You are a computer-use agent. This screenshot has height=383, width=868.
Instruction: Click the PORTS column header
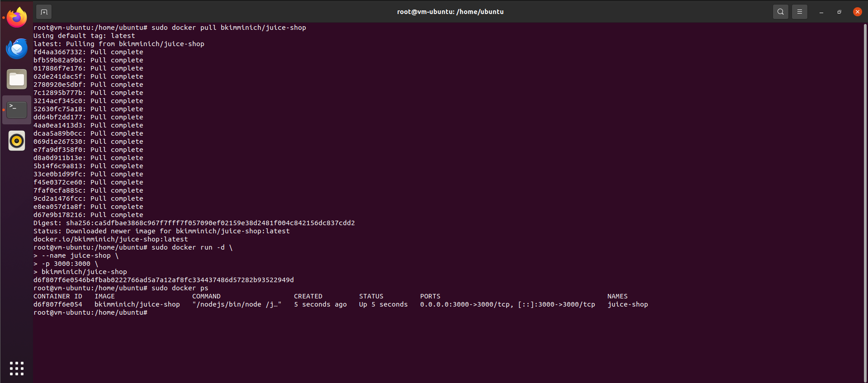(430, 296)
